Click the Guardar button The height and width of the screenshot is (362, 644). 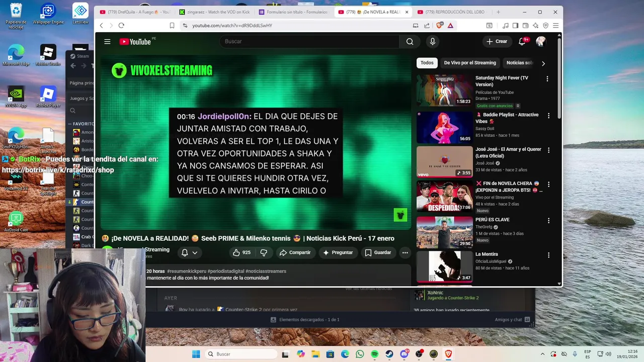[378, 252]
